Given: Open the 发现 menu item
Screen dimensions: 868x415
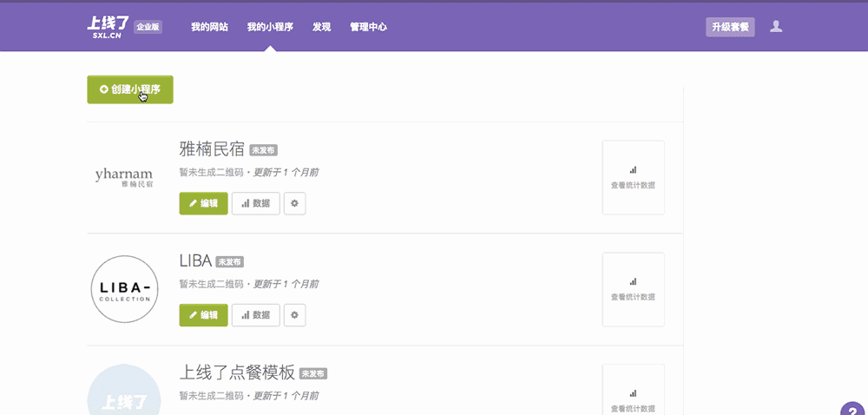Looking at the screenshot, I should [x=322, y=27].
